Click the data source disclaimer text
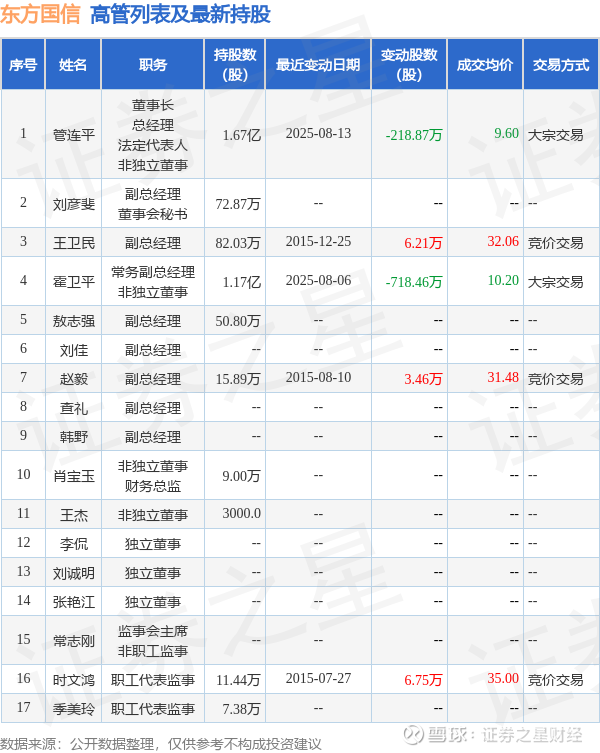 tap(160, 744)
